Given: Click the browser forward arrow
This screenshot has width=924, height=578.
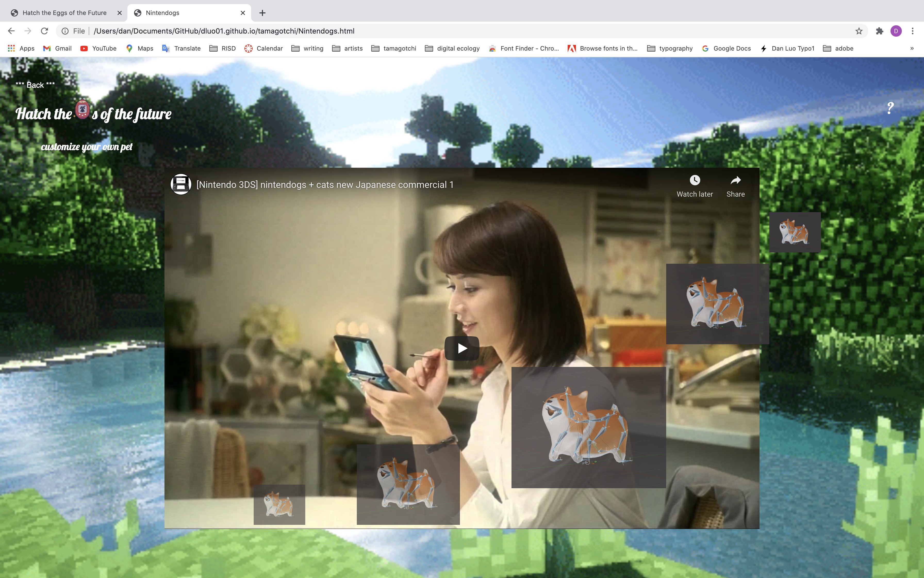Looking at the screenshot, I should [x=28, y=31].
